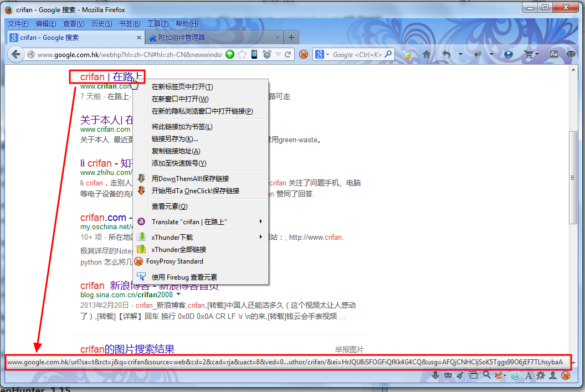The image size is (585, 392).
Task: Click the FoxyProxy icon next to address bar
Action: coord(304,54)
